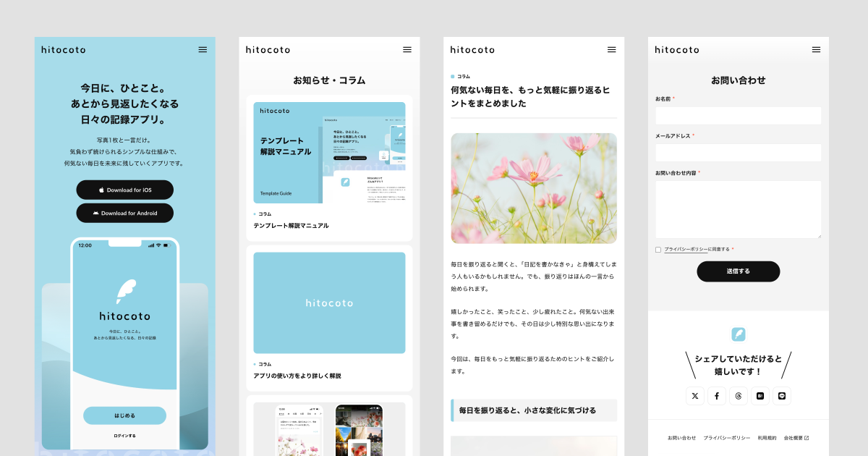Tap はじめる button in phone mockup
This screenshot has width=868, height=456.
125,415
